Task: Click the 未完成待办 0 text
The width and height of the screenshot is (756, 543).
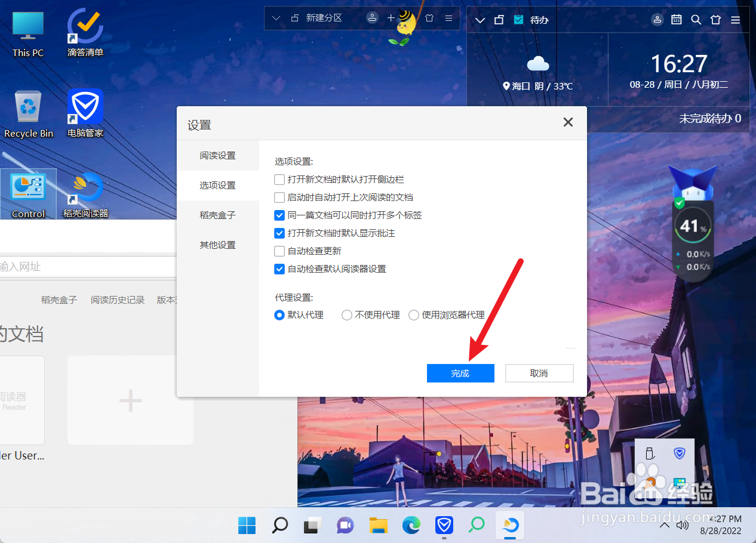Action: click(x=710, y=118)
